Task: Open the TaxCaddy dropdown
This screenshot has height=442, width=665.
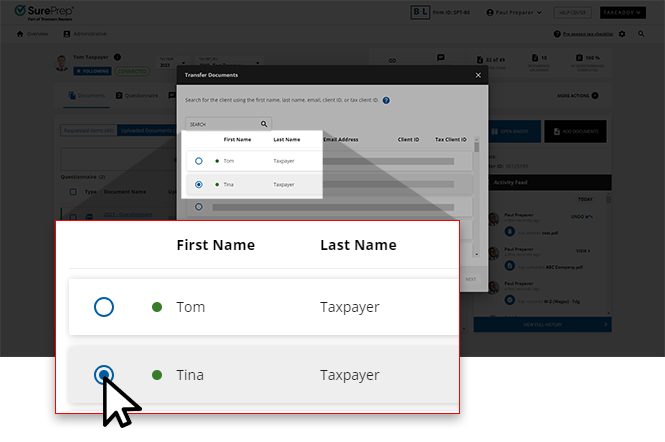Action: (623, 13)
